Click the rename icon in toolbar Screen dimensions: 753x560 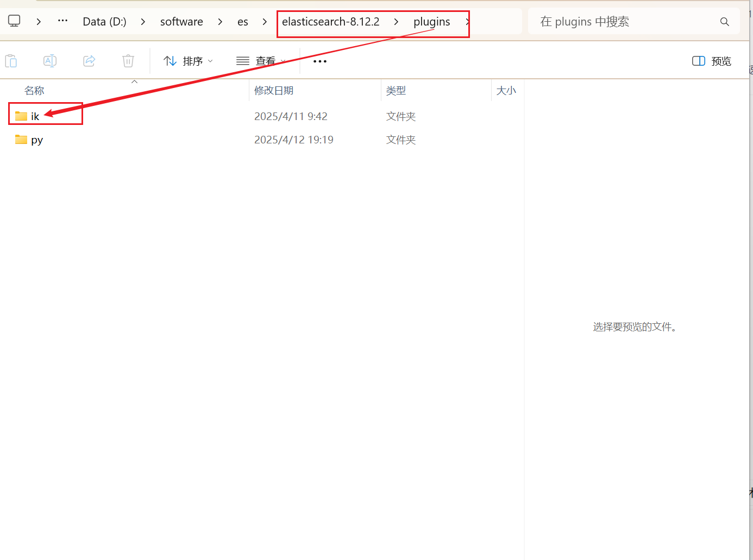[x=50, y=61]
